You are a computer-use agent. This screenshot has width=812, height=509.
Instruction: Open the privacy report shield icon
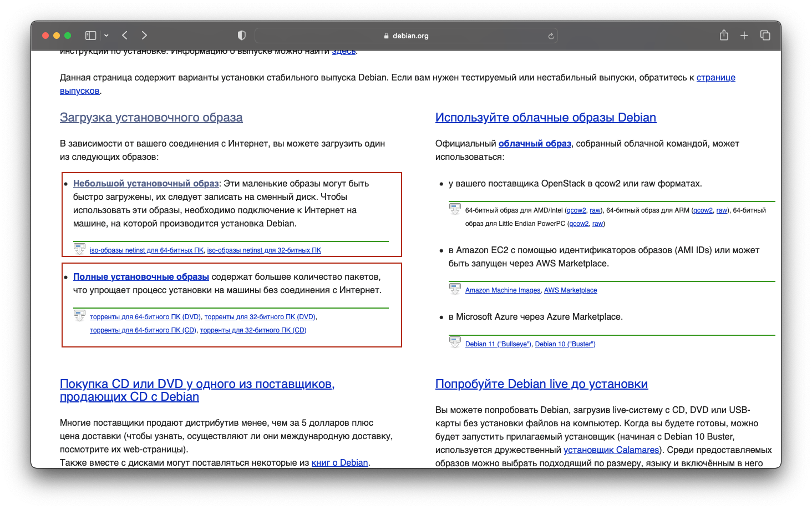241,36
